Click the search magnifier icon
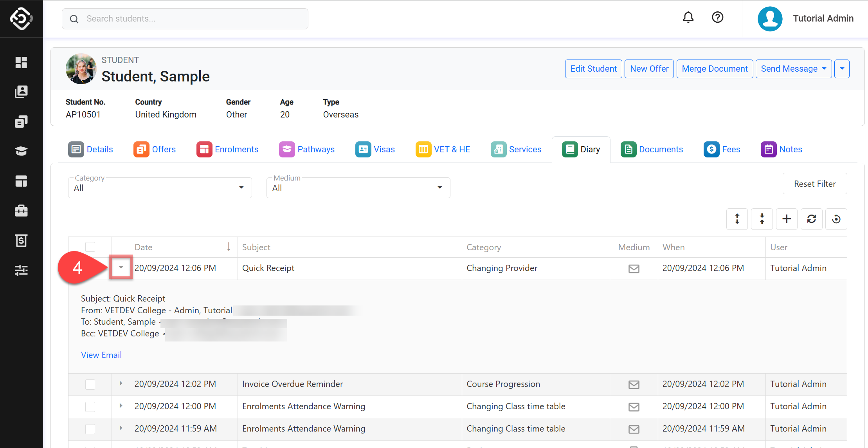Image resolution: width=868 pixels, height=448 pixels. pos(74,19)
